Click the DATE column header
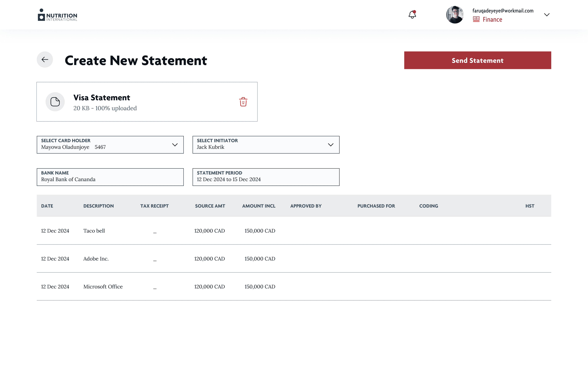The image size is (588, 374). [x=47, y=206]
